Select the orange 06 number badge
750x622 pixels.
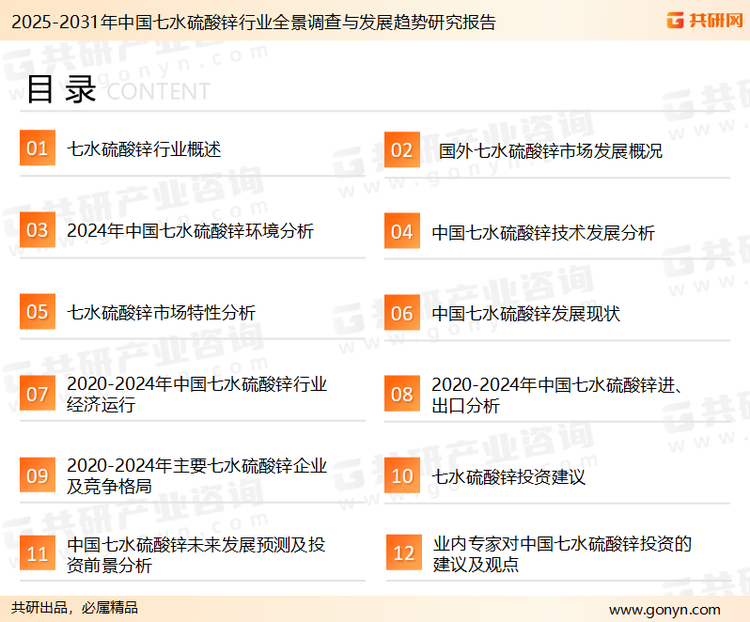click(x=402, y=313)
